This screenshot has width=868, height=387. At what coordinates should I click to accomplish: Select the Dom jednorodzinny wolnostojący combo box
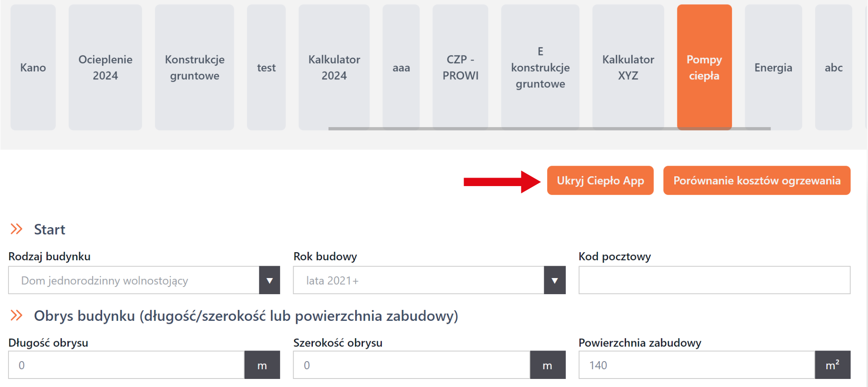(x=134, y=280)
